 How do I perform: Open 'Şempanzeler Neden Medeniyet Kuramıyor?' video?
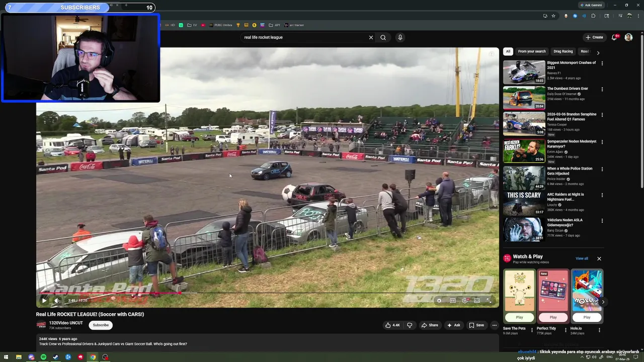click(x=572, y=144)
